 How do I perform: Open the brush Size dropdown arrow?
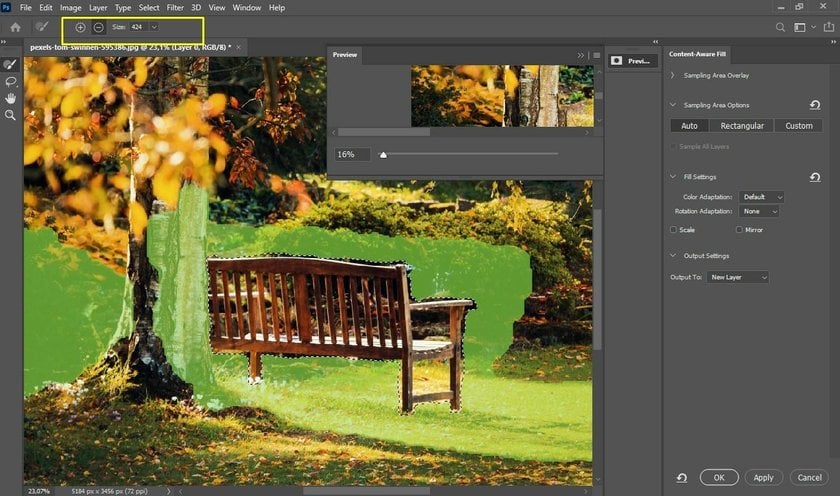[x=154, y=27]
